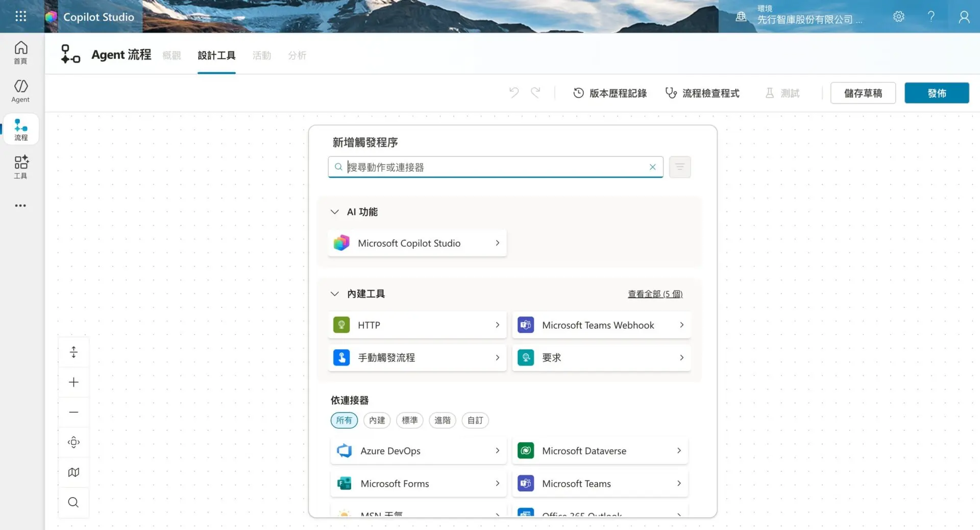This screenshot has width=980, height=530.
Task: Toggle the minimap icon
Action: [x=73, y=472]
